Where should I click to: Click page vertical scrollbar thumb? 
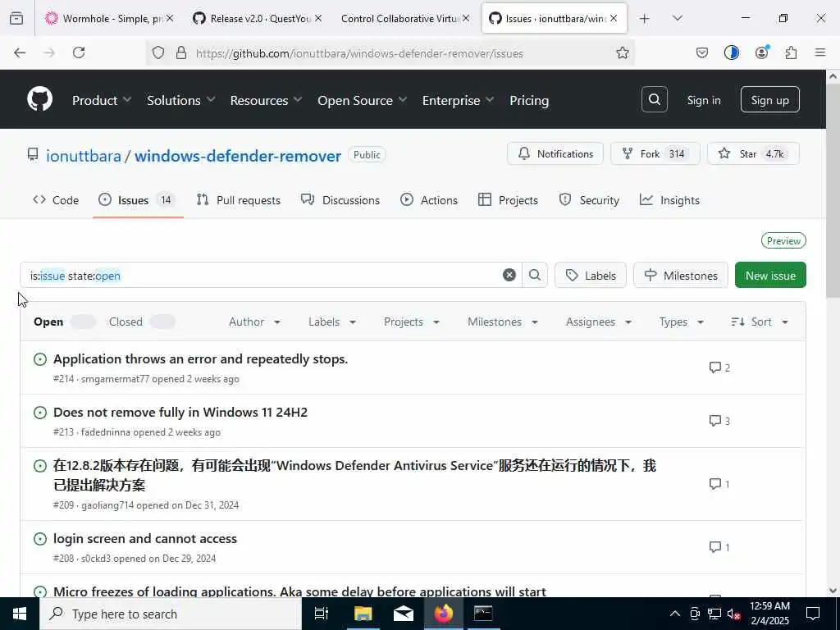(x=833, y=190)
